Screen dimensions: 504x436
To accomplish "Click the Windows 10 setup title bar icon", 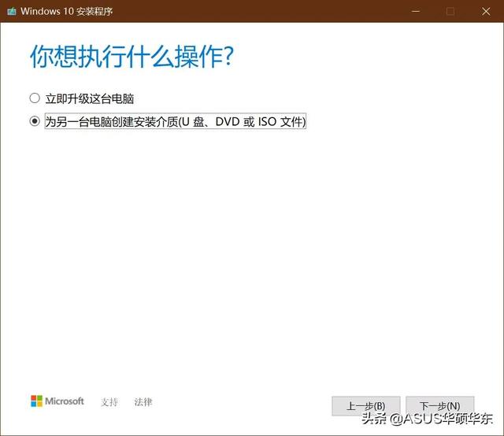I will click(12, 12).
